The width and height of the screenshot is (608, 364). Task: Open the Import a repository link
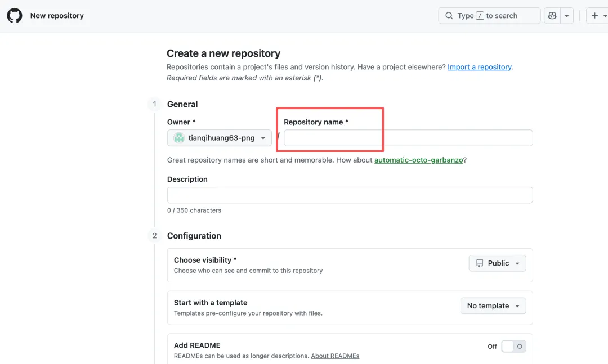click(479, 67)
